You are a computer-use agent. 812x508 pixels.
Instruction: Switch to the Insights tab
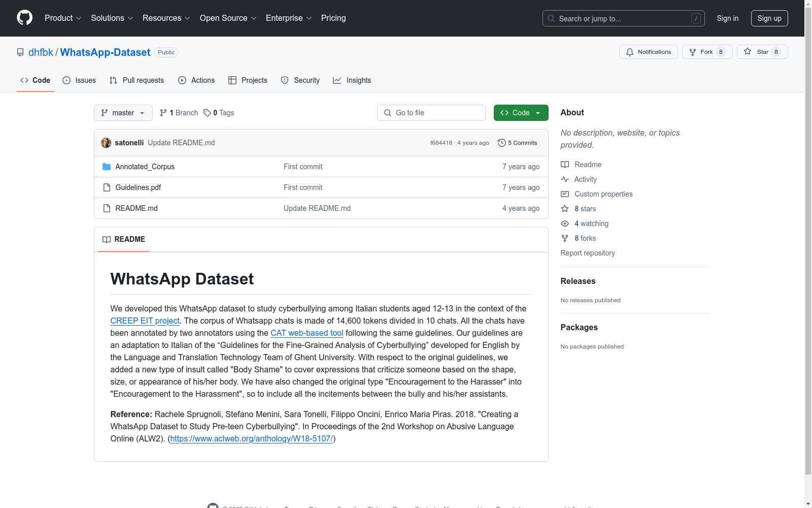[352, 80]
